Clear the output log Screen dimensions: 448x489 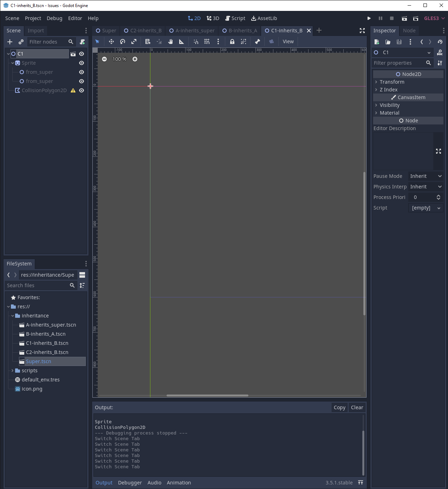(x=357, y=407)
